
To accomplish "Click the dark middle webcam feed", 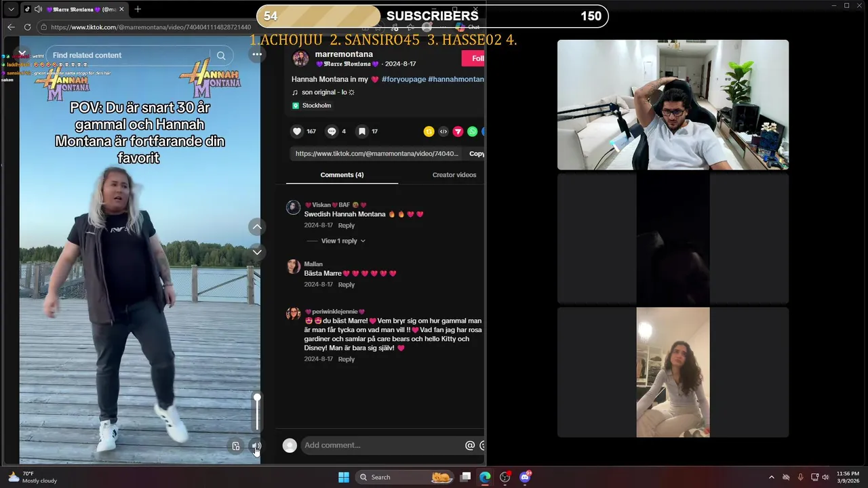I will click(x=673, y=239).
